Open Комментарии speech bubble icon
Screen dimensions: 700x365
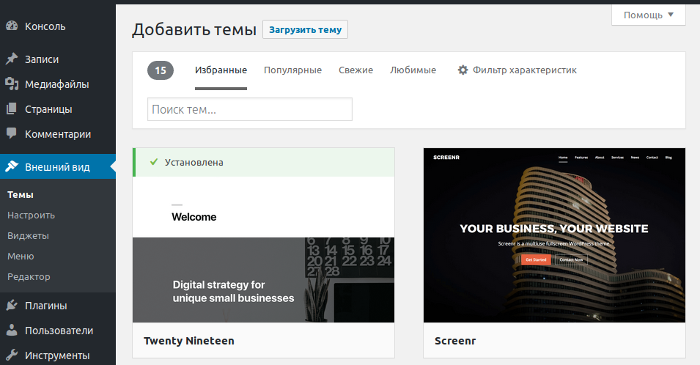click(12, 133)
